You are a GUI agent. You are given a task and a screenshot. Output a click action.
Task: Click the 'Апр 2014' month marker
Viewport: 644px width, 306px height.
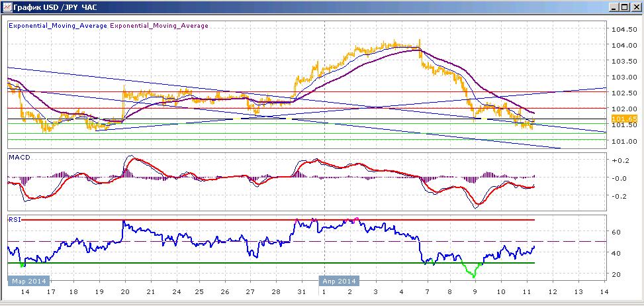point(340,281)
